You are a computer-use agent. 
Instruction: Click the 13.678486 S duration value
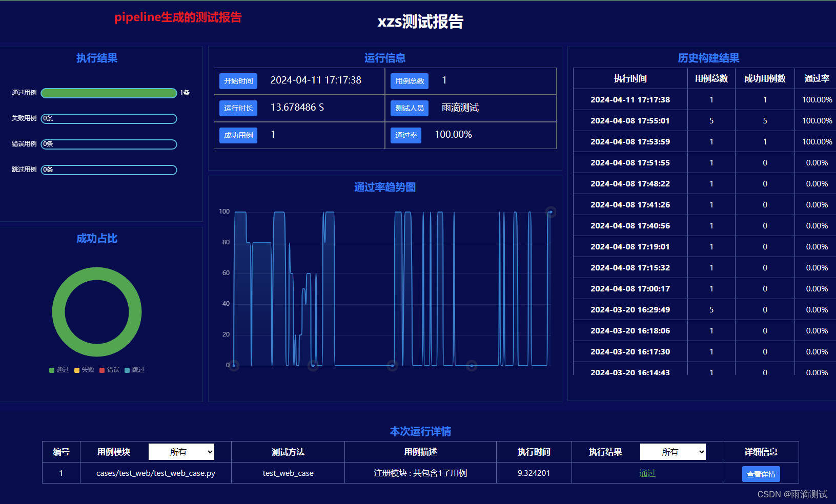pos(297,108)
